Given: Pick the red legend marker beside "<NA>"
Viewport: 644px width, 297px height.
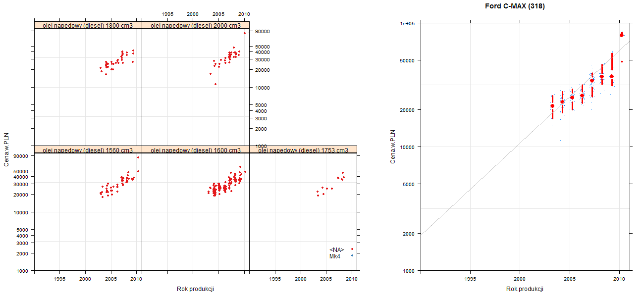Looking at the screenshot, I should [352, 249].
